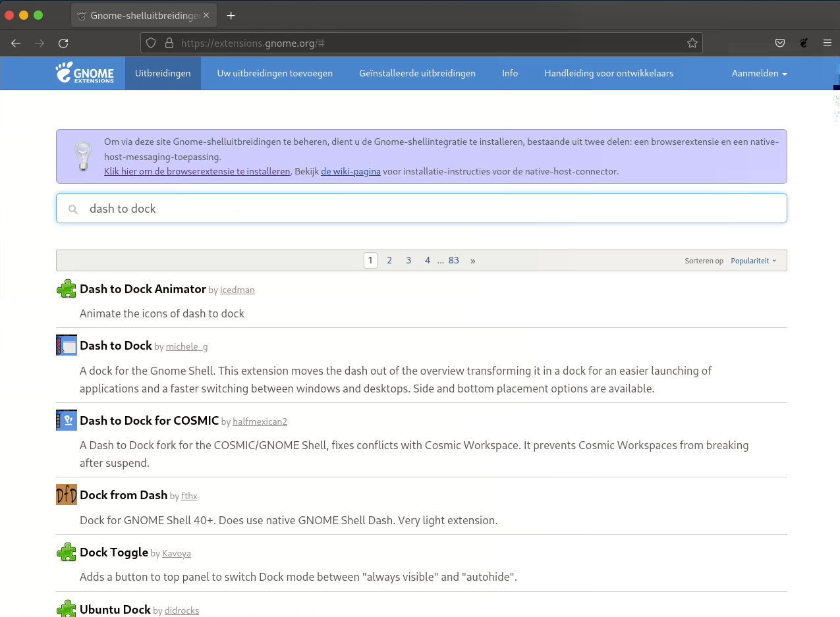Click the Dash to Dock for COSMIC icon
Image resolution: width=840 pixels, height=617 pixels.
pos(67,420)
